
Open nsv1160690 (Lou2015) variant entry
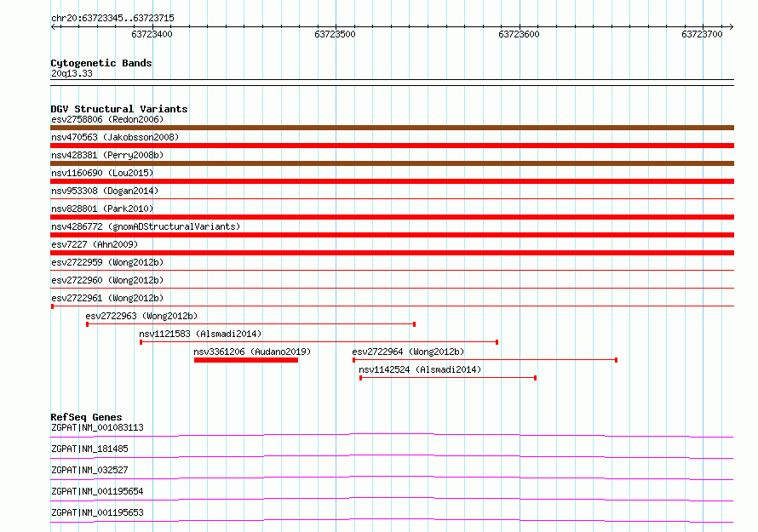102,173
